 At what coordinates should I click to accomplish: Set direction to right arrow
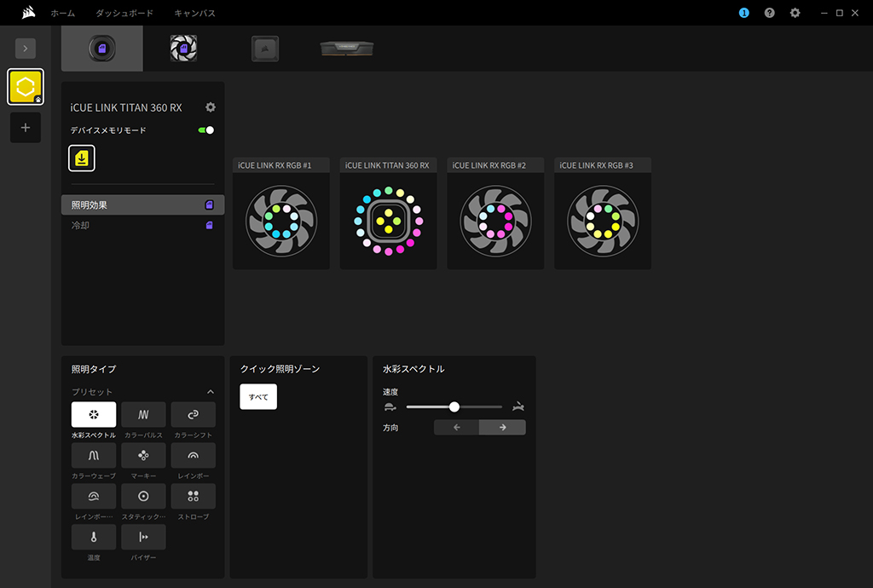coord(502,427)
